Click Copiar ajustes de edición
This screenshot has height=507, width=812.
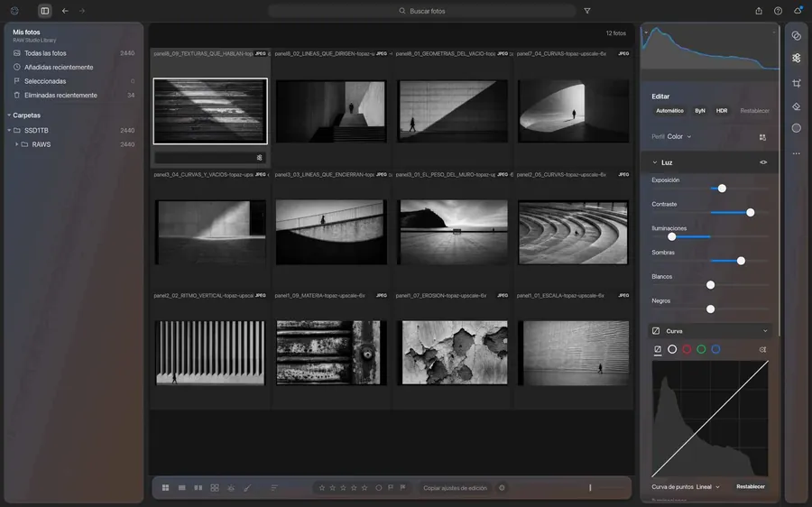click(456, 488)
